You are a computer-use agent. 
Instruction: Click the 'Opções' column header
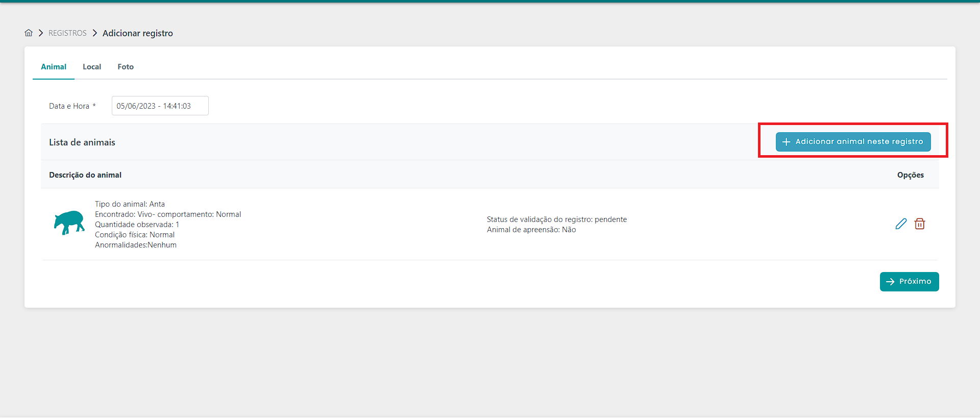tap(911, 175)
